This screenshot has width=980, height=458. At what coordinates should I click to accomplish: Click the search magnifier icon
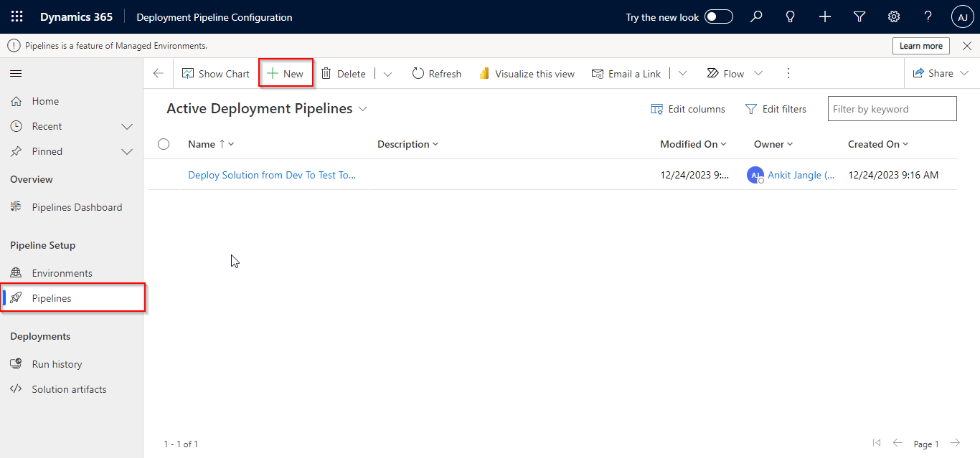pos(756,17)
